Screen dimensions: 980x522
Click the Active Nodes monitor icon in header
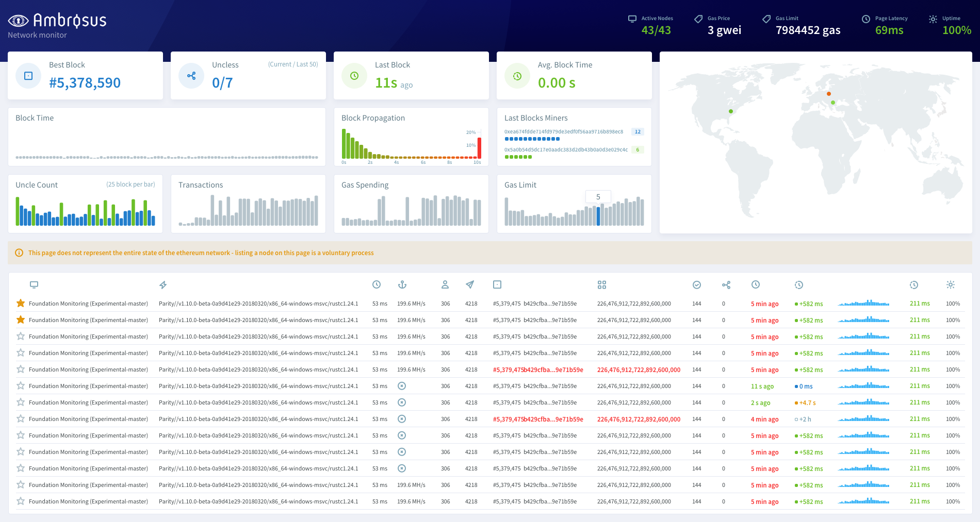(x=632, y=19)
